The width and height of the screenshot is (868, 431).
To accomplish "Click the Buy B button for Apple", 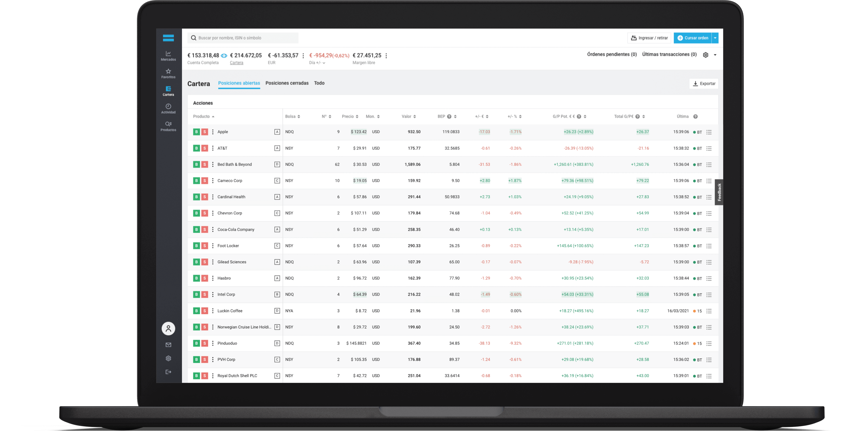I will (x=196, y=132).
